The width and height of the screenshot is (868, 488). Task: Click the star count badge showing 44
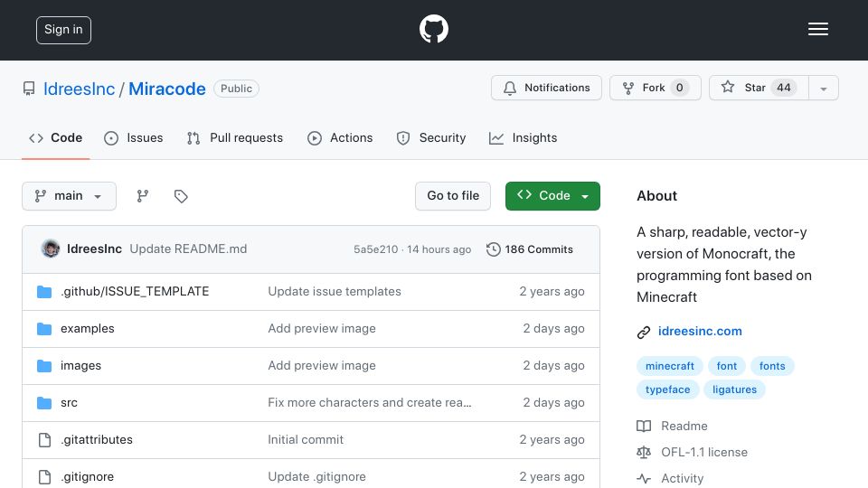(x=783, y=88)
